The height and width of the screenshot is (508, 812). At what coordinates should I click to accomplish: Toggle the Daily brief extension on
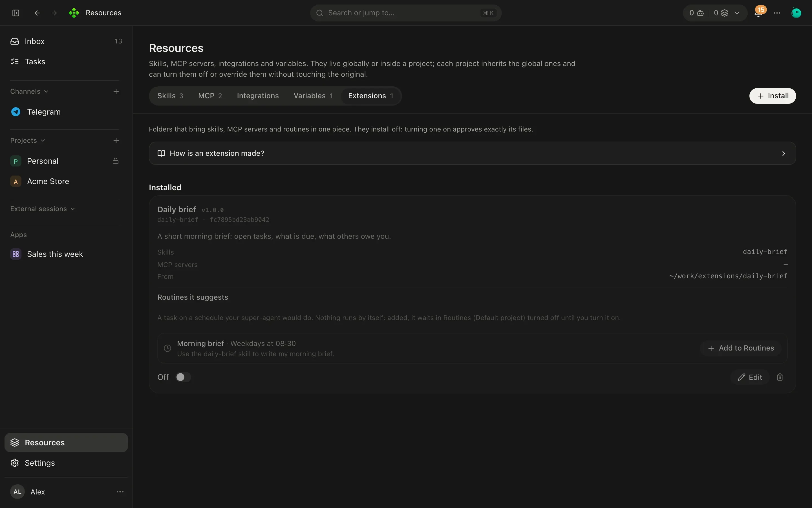coord(183,377)
